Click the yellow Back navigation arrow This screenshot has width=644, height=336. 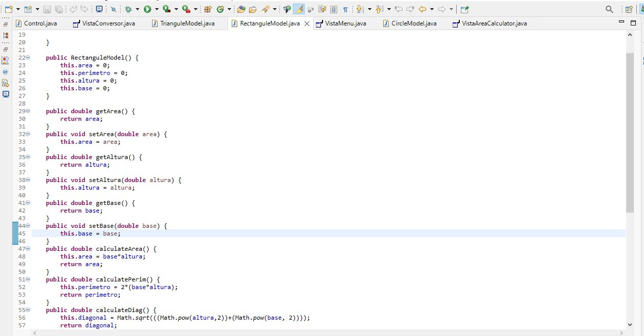(x=423, y=9)
